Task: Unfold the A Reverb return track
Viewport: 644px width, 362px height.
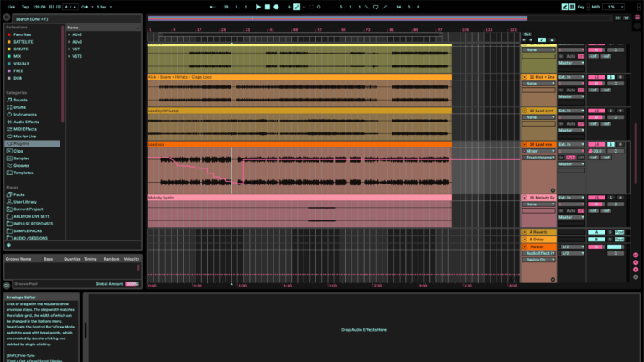Action: [x=524, y=232]
